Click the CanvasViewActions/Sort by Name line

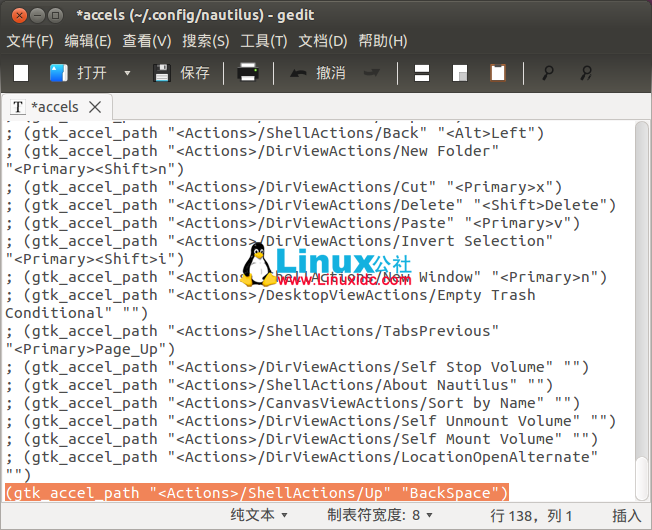pyautogui.click(x=293, y=403)
